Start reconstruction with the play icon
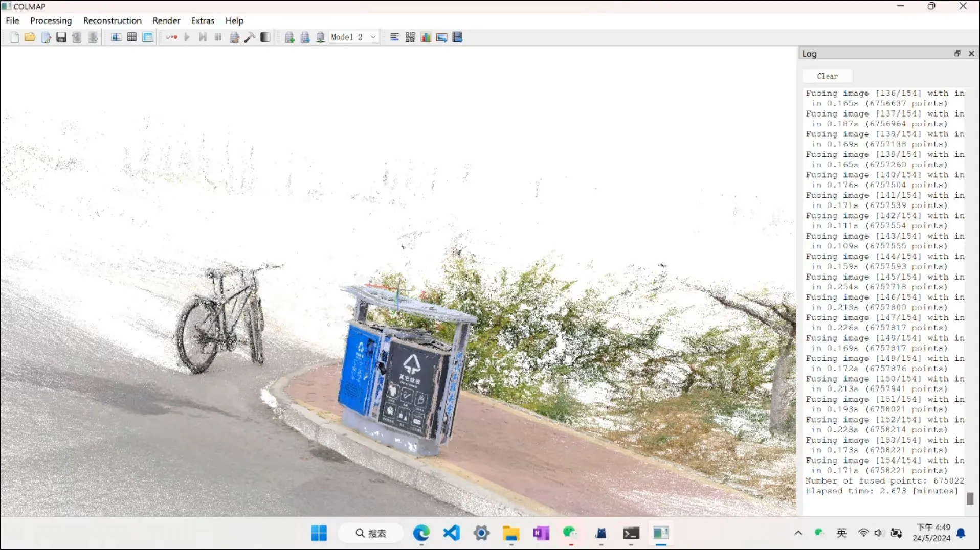This screenshot has height=550, width=980. (x=187, y=37)
